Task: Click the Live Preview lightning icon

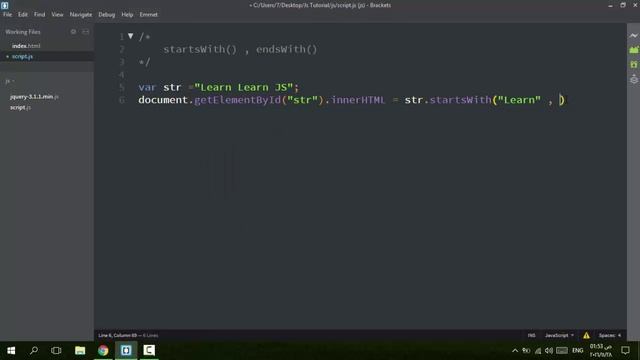Action: coord(633,36)
